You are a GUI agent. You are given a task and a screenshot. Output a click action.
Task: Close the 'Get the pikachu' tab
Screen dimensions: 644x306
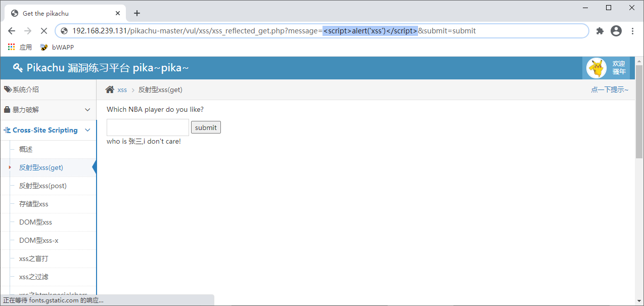(117, 13)
